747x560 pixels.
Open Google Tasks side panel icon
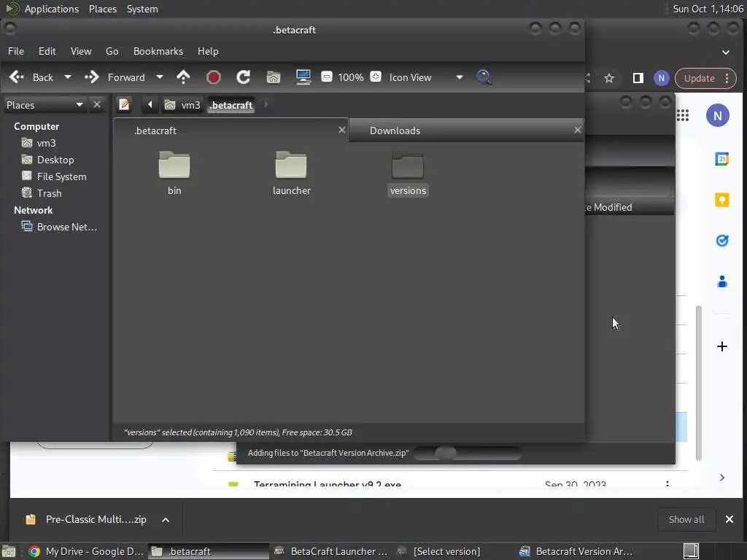pyautogui.click(x=722, y=241)
